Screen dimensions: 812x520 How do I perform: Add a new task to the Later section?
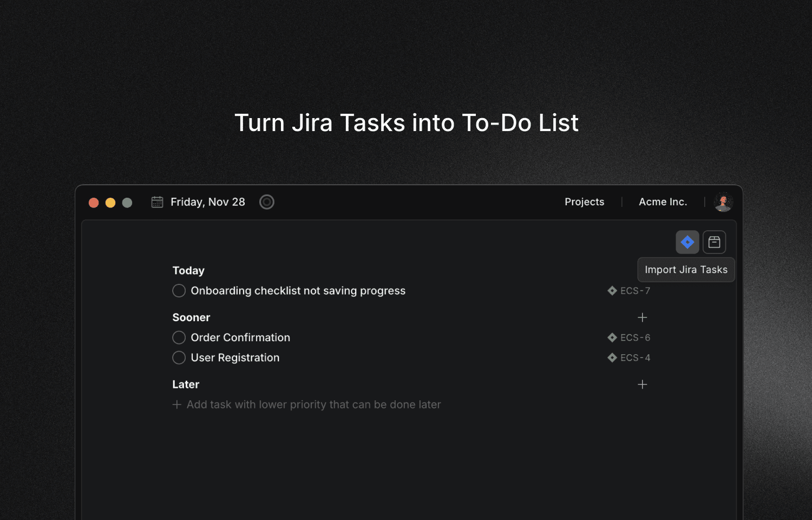642,384
